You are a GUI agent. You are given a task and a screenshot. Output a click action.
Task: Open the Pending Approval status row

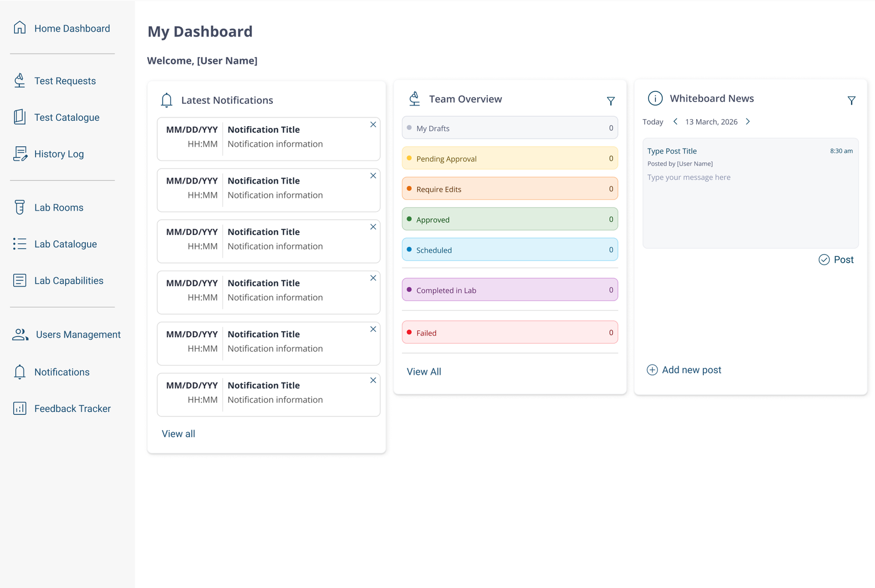pyautogui.click(x=510, y=158)
